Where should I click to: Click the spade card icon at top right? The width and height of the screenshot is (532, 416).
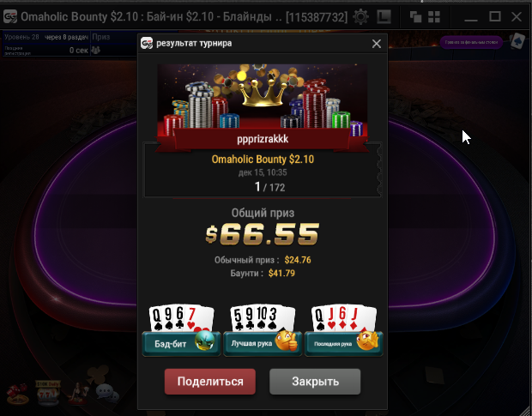tap(517, 40)
